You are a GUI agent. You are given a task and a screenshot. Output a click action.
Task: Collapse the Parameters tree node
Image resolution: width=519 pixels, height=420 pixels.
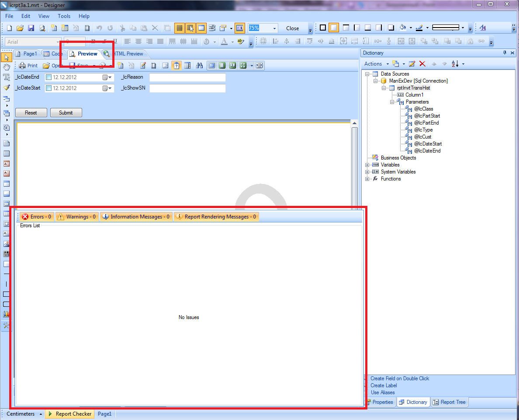click(x=392, y=102)
